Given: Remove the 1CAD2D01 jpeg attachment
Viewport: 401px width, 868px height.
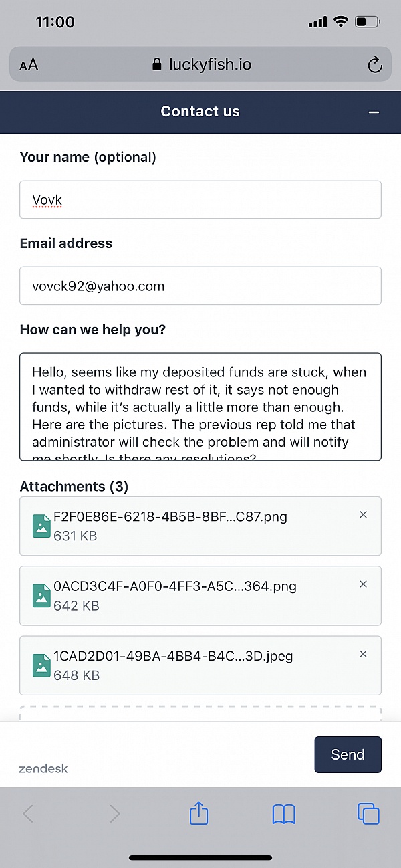Looking at the screenshot, I should click(x=364, y=653).
